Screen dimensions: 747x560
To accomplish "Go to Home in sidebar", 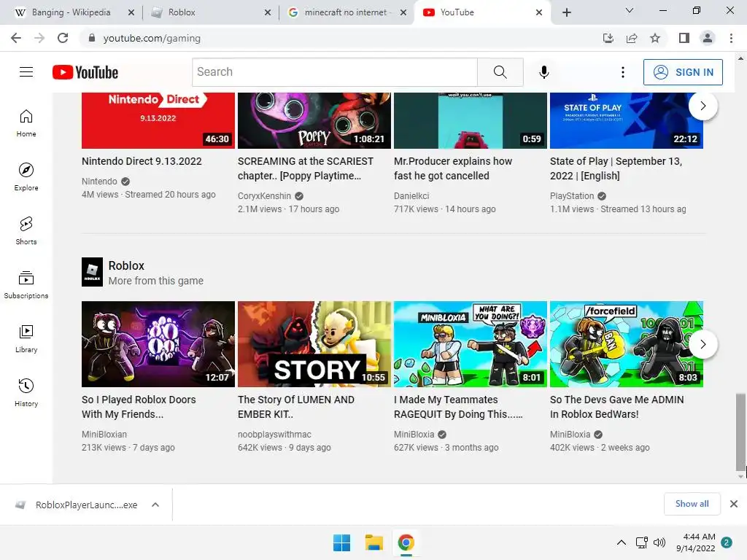I will [x=26, y=123].
